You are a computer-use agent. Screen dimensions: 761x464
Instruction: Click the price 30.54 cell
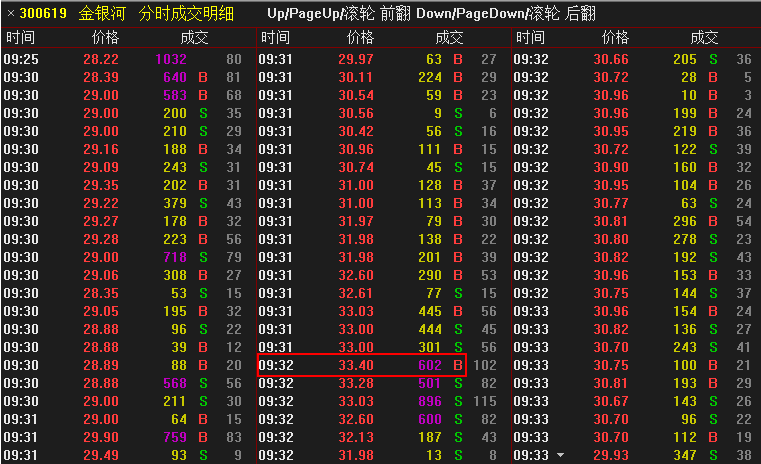pyautogui.click(x=356, y=95)
